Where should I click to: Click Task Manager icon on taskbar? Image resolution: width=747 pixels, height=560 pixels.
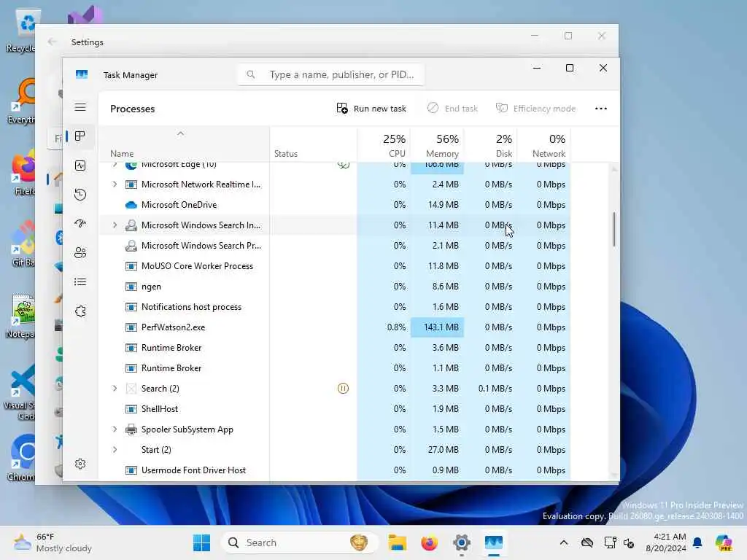[x=494, y=542]
